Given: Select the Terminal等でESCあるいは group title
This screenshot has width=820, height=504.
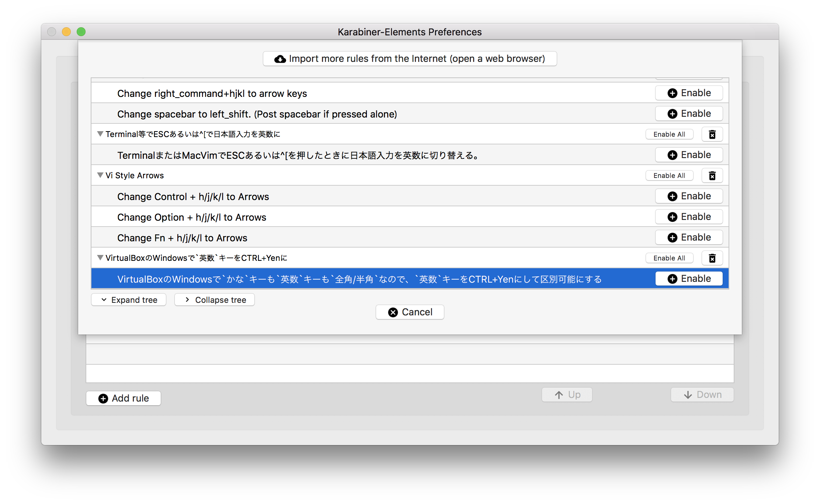Looking at the screenshot, I should point(193,134).
